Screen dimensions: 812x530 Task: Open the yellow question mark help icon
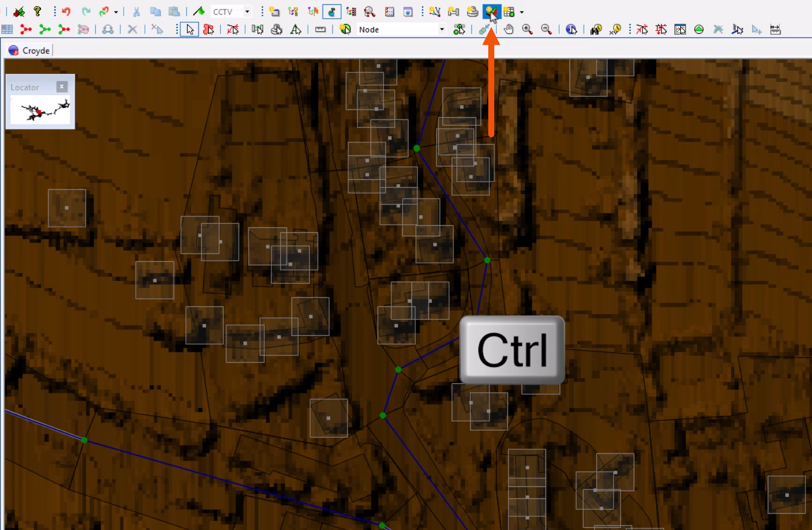(38, 11)
